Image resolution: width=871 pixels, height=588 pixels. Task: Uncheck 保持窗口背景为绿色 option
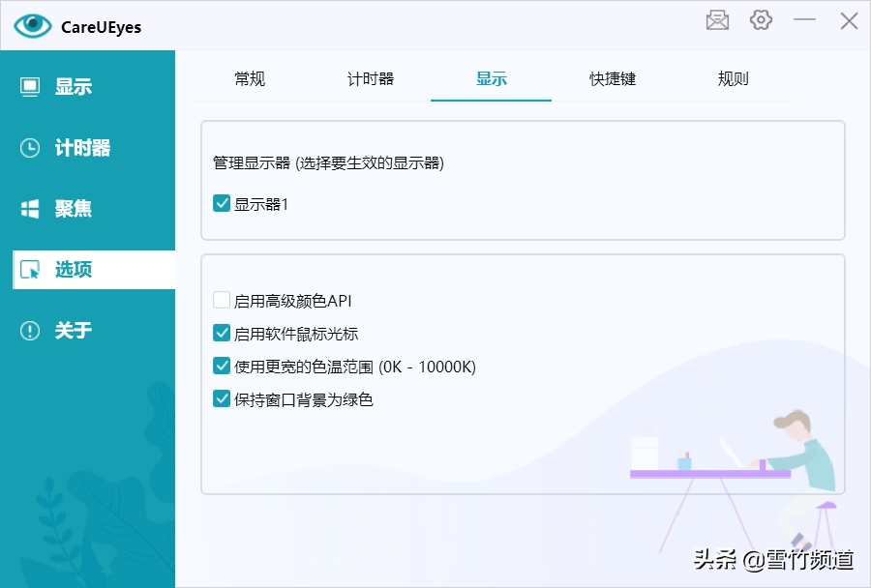pyautogui.click(x=222, y=399)
